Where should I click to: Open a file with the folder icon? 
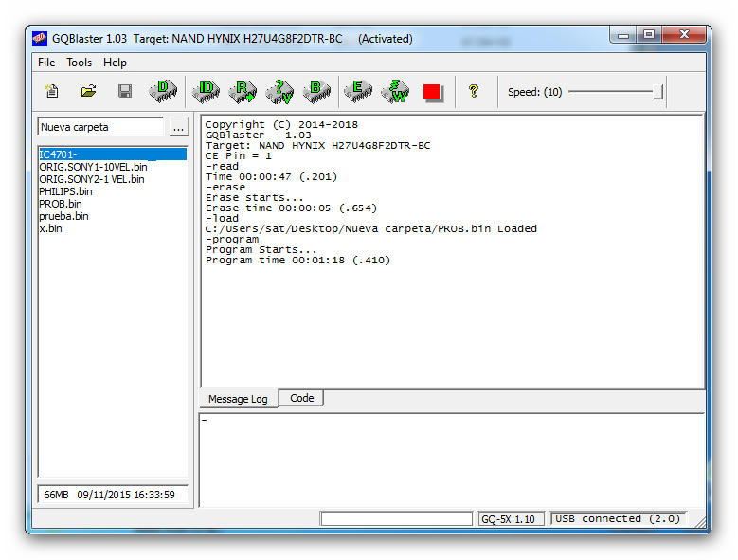[88, 91]
